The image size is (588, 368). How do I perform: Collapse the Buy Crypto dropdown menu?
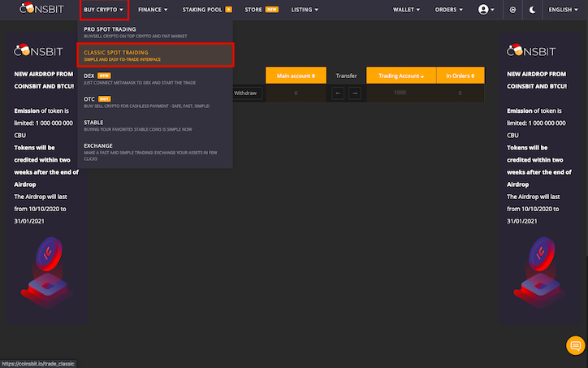[104, 10]
